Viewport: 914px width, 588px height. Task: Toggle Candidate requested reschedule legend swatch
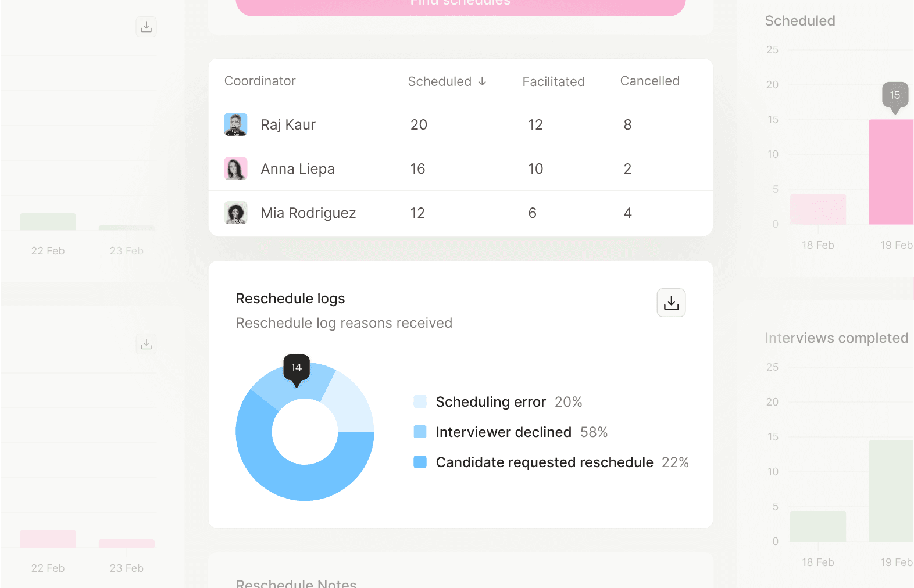[x=420, y=462]
